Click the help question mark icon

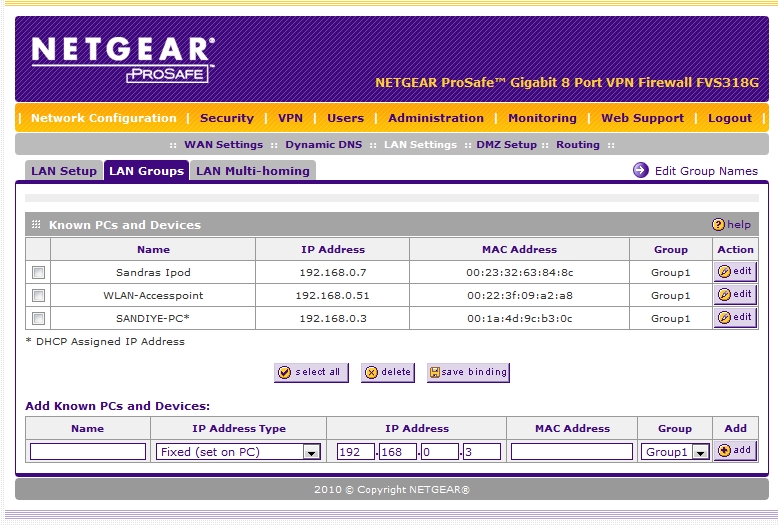point(717,225)
